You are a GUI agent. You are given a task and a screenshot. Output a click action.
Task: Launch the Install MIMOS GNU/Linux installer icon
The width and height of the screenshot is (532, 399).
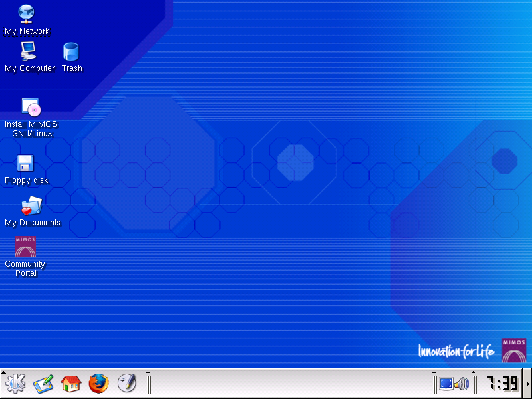(x=31, y=107)
